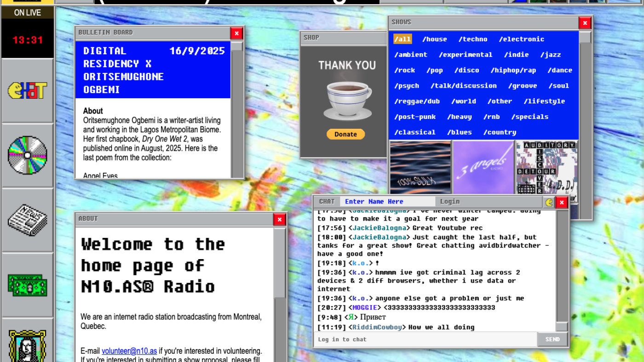Click the Bulletin Board scrollbar thumb
The width and height of the screenshot is (644, 362).
237,47
